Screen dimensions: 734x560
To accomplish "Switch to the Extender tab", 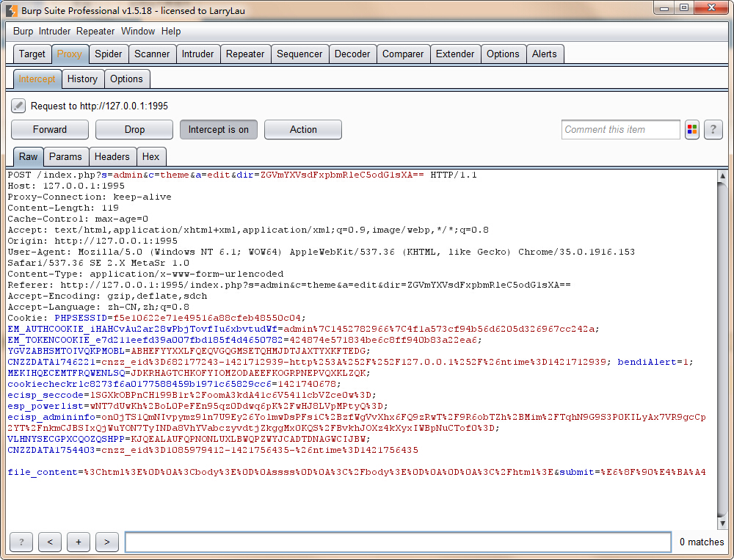I will [x=455, y=54].
